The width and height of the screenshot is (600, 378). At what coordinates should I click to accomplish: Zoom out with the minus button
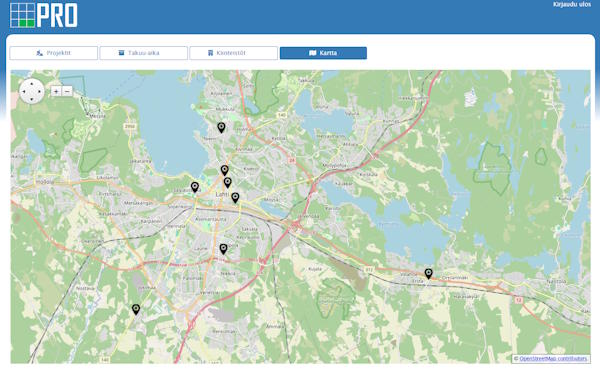[x=67, y=91]
